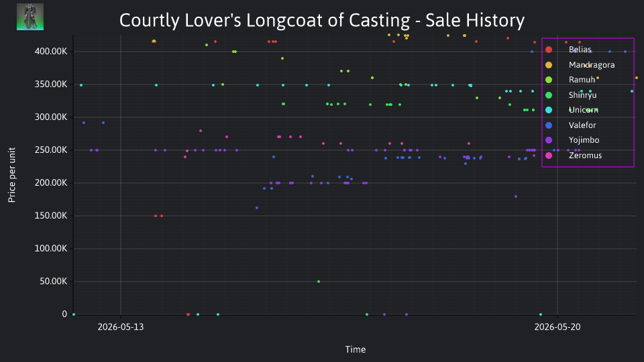Toggle the Yojimbo purple legend marker

(548, 140)
